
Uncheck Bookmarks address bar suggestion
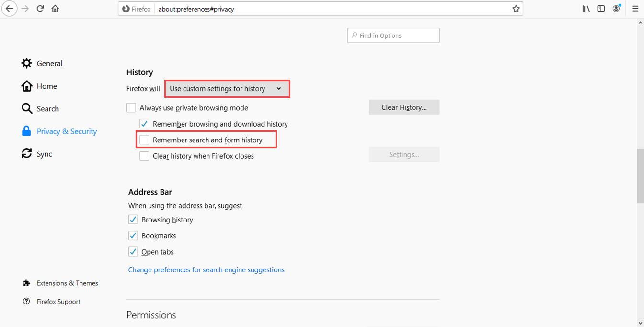[x=133, y=236]
